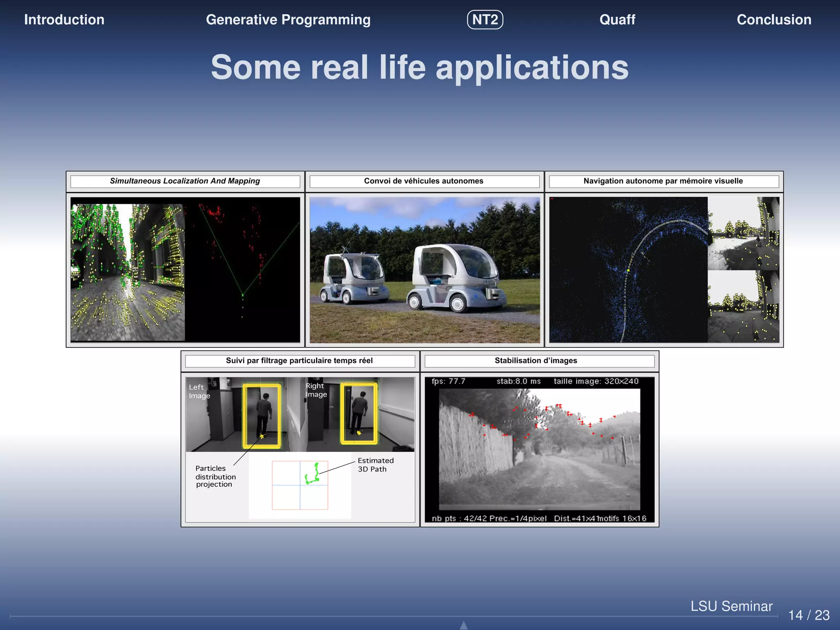The height and width of the screenshot is (630, 840).
Task: Jump to the Quaff section
Action: tap(617, 20)
